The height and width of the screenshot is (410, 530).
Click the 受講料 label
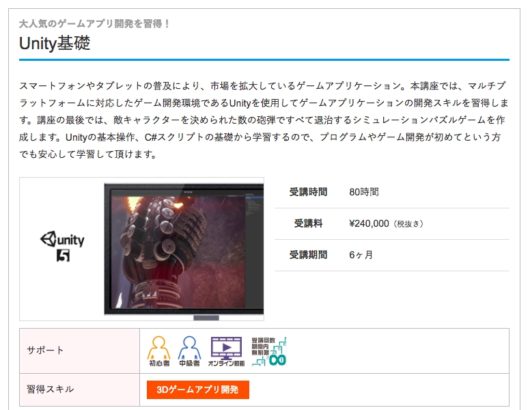pos(308,223)
